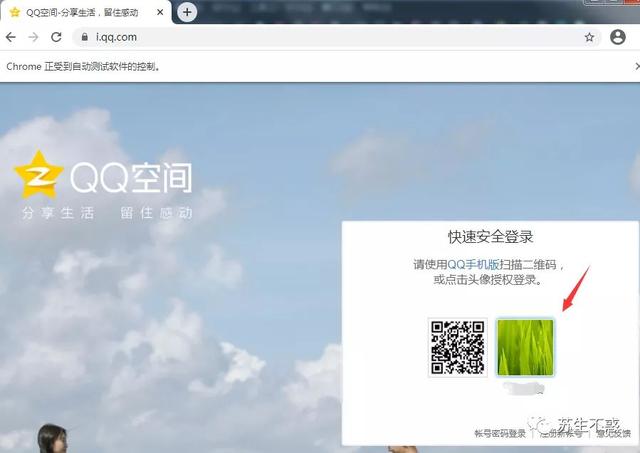Open the Chrome profile avatar menu
The height and width of the screenshot is (453, 640).
coord(618,37)
